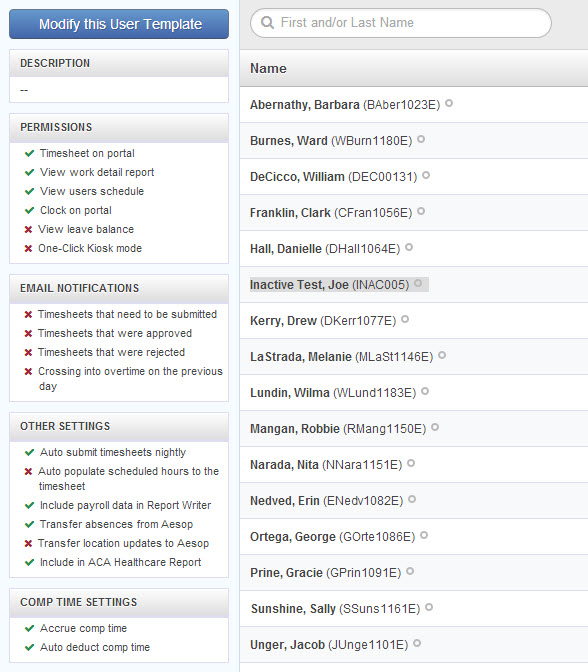Click status circle beside Hall, Danielle
This screenshot has width=588, height=672.
[x=409, y=247]
